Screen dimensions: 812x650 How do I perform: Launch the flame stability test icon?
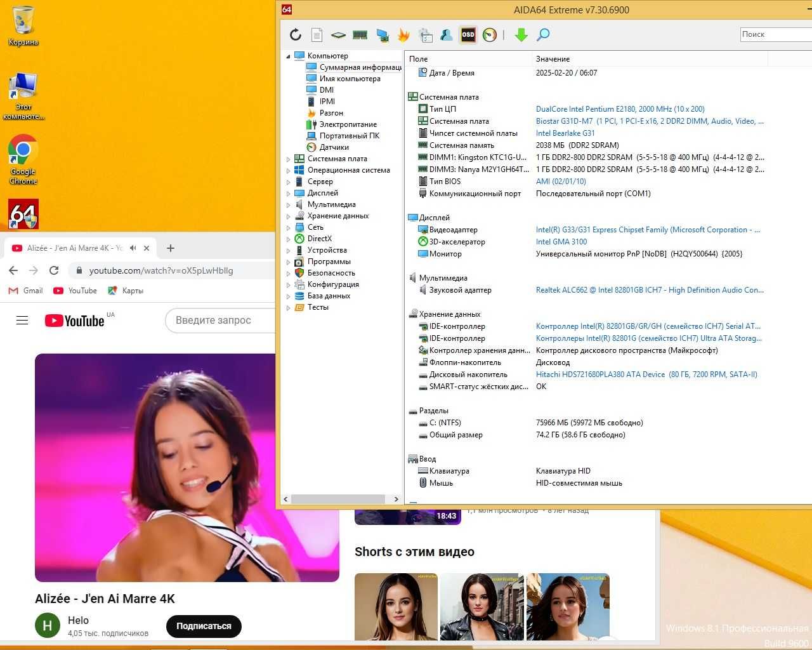[403, 35]
